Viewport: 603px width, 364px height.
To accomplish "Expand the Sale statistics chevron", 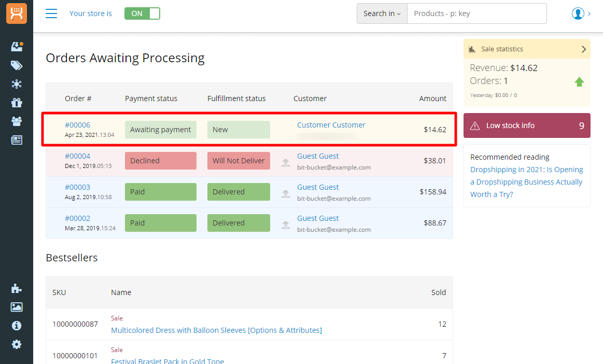I will point(583,49).
